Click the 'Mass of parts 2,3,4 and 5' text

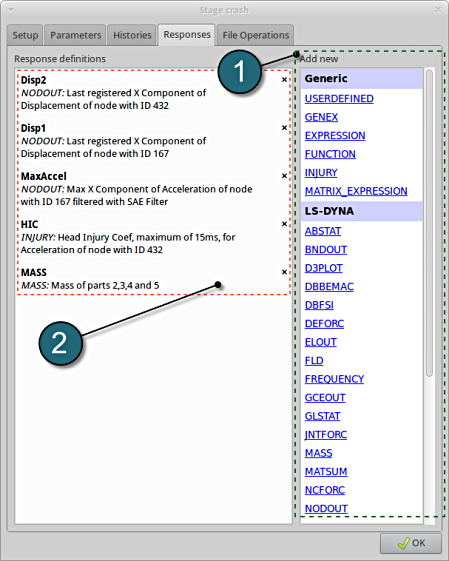[105, 286]
